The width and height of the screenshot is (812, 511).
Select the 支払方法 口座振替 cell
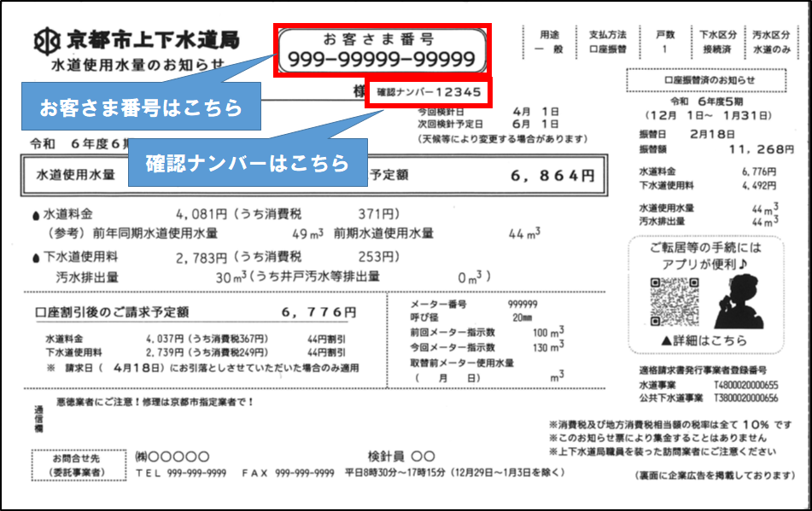[x=607, y=43]
